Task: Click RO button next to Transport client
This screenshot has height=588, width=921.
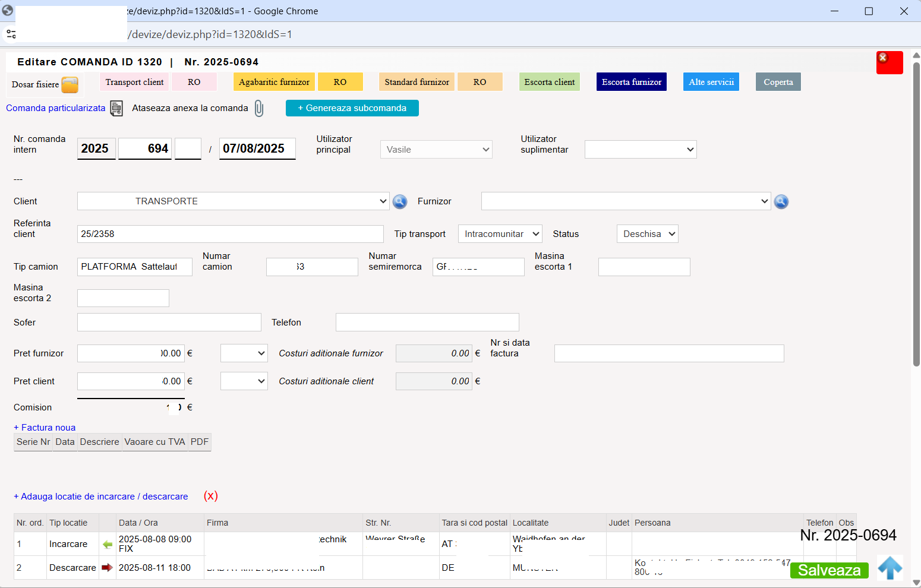Action: pyautogui.click(x=194, y=82)
